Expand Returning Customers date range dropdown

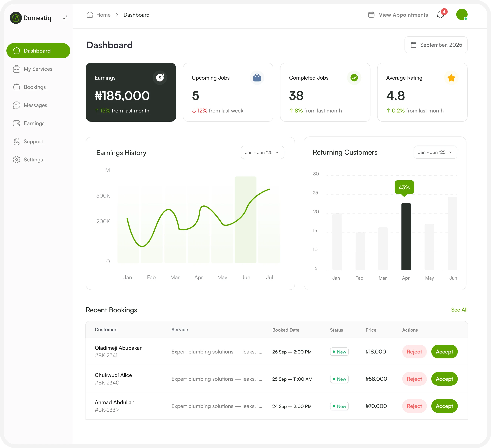pyautogui.click(x=435, y=152)
